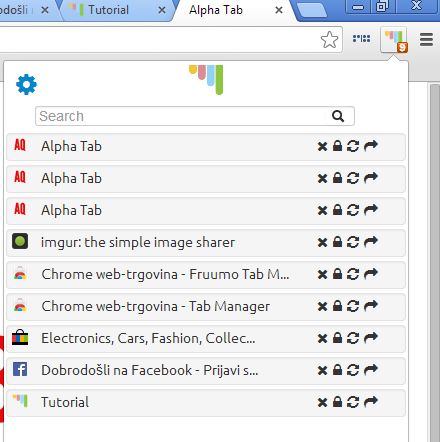Viewport: 440px width, 442px height.
Task: Click share arrow on Fruumo Tab M... row
Action: (371, 273)
